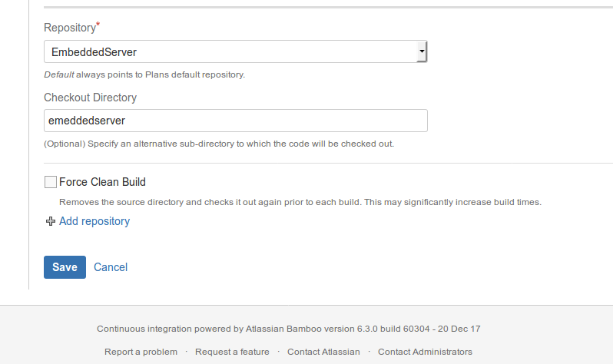This screenshot has height=364, width=613.
Task: Select the EmbeddedServer repository combo box
Action: coord(235,51)
